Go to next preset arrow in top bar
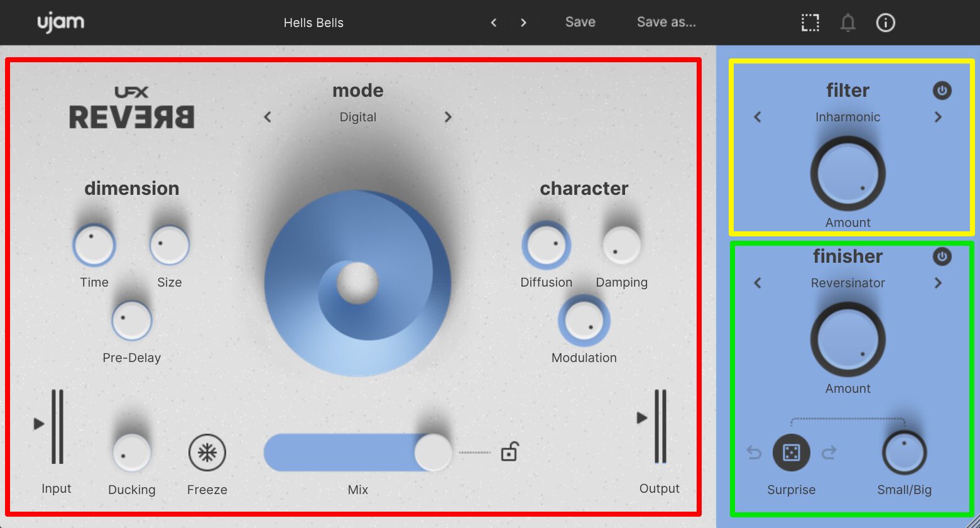 pyautogui.click(x=523, y=23)
